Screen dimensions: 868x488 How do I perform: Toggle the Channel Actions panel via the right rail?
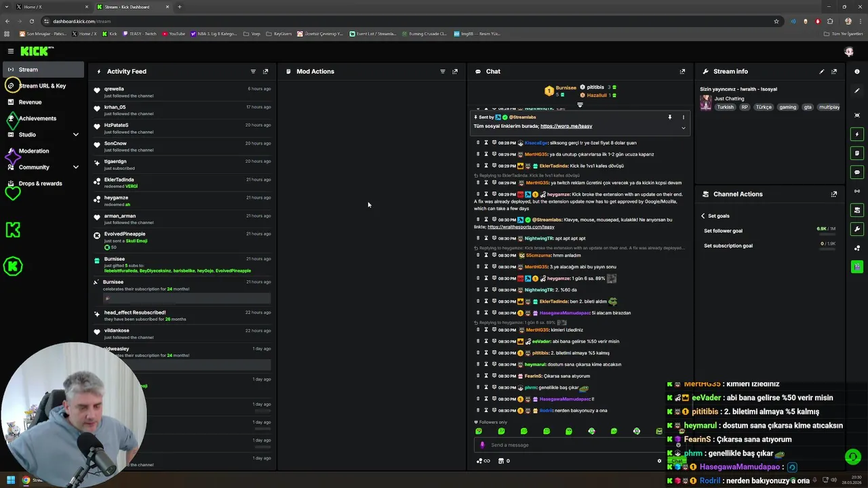click(x=857, y=210)
